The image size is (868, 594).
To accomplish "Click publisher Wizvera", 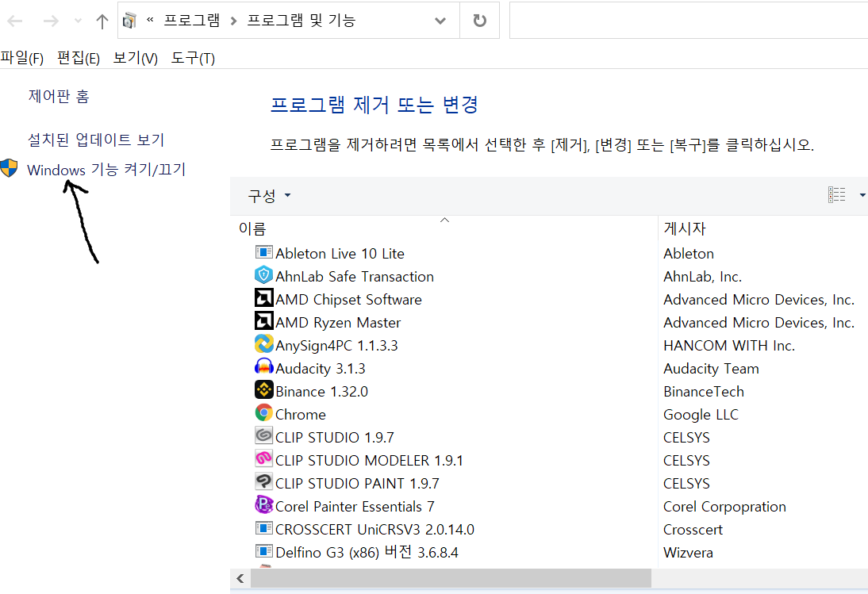I will pos(688,553).
